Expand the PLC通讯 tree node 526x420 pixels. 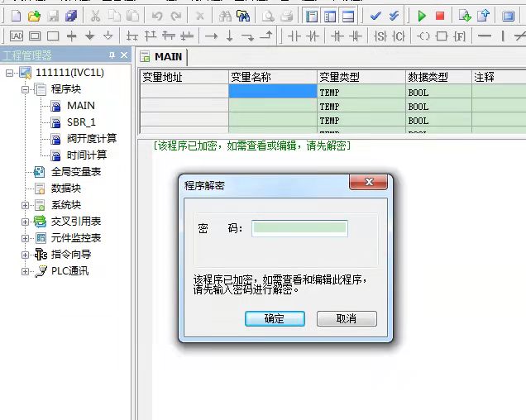[x=26, y=271]
